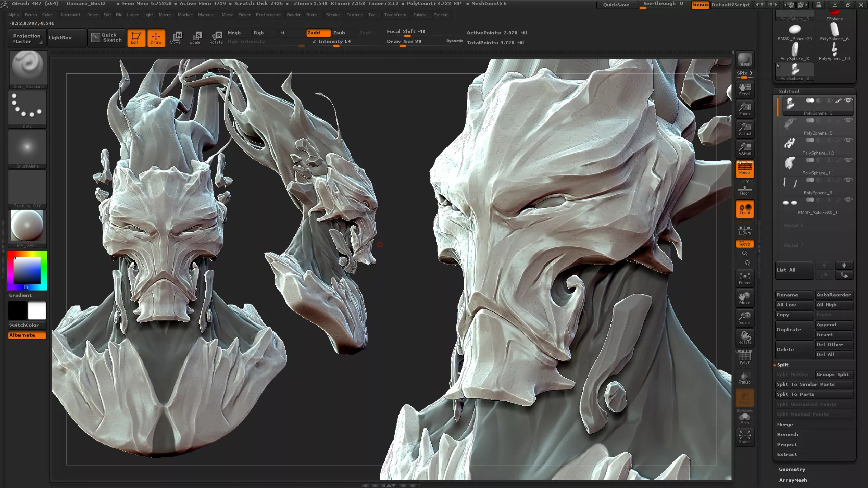Toggle the Persp perspective view button
Viewport: 868px width, 488px height.
click(x=745, y=169)
